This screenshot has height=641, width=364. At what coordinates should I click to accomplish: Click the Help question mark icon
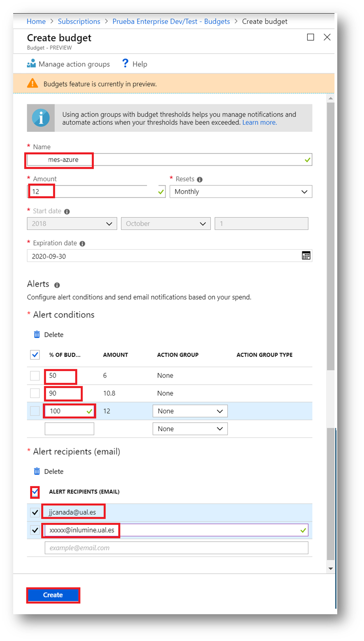click(x=125, y=63)
